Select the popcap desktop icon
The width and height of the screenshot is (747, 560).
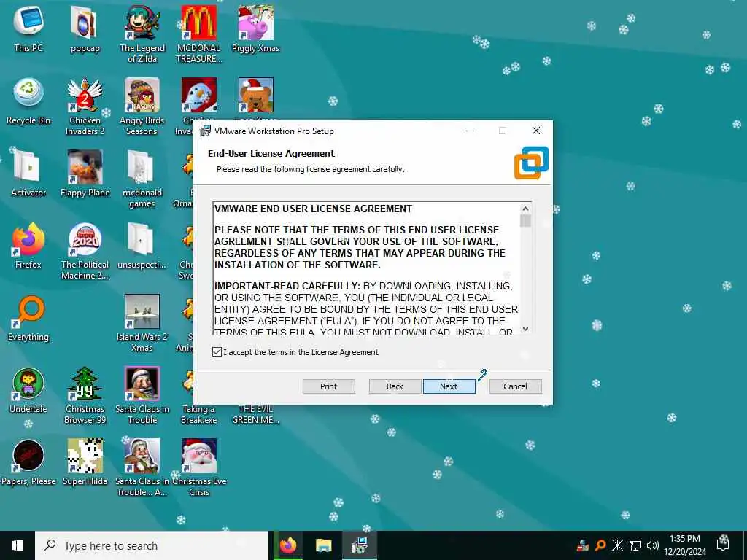[85, 28]
